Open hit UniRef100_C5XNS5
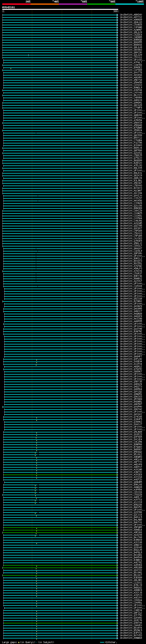146x644 pixels. [x=131, y=25]
